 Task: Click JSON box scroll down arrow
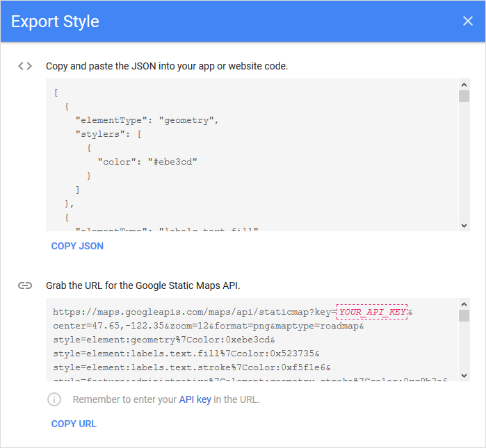[464, 226]
